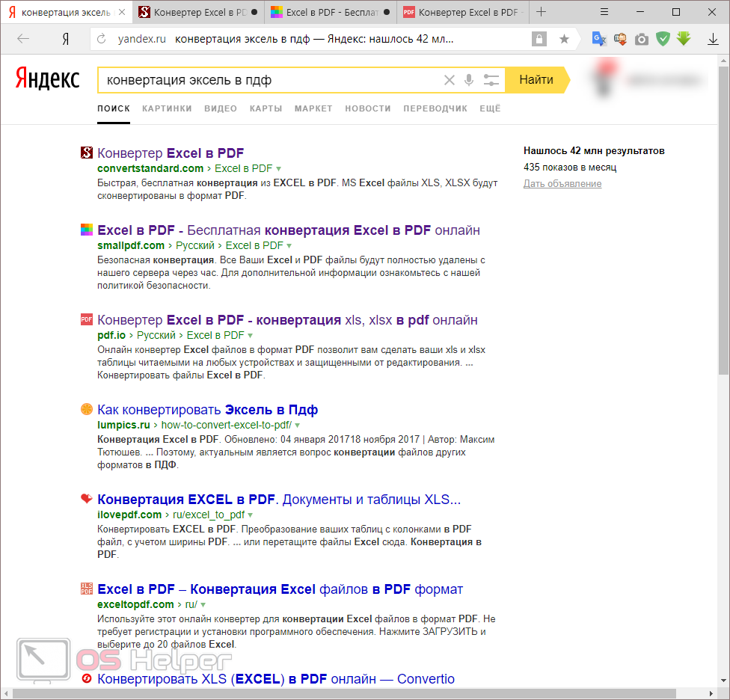Click the vertical page scrollbar
Screen dimensions: 730x700
[723, 224]
